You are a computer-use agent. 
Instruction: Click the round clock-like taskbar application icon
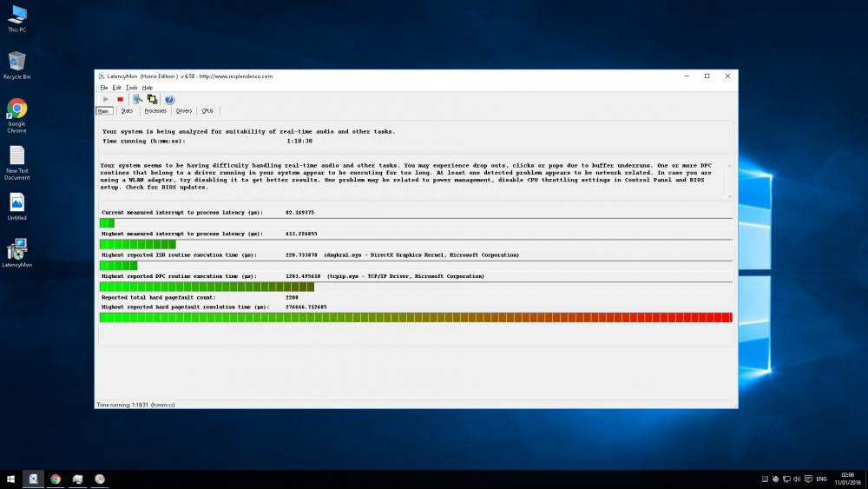click(100, 479)
